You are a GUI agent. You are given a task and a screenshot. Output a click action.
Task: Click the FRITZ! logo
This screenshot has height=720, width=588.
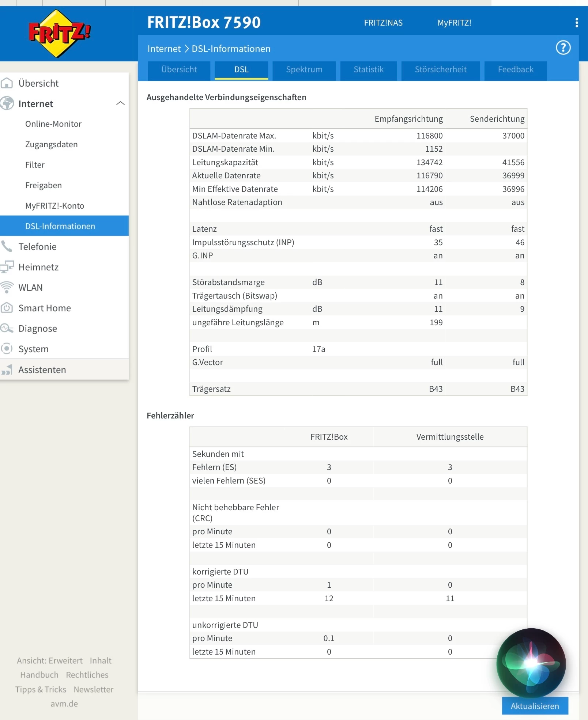59,34
